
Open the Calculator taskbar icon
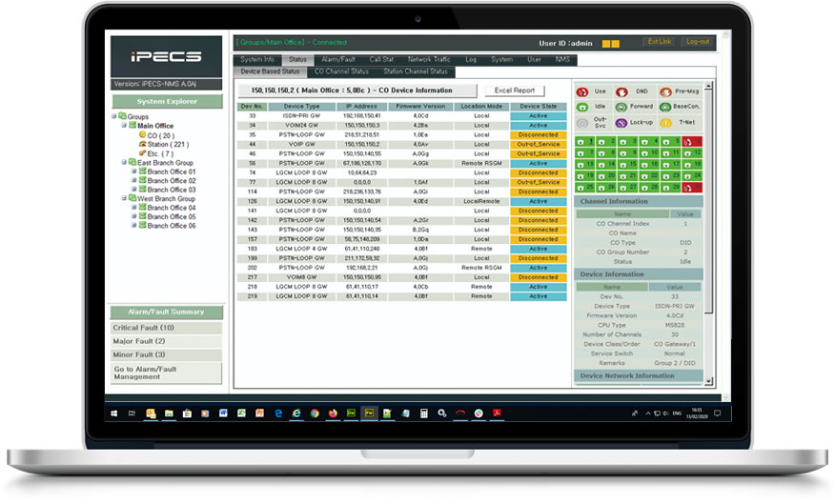click(424, 413)
